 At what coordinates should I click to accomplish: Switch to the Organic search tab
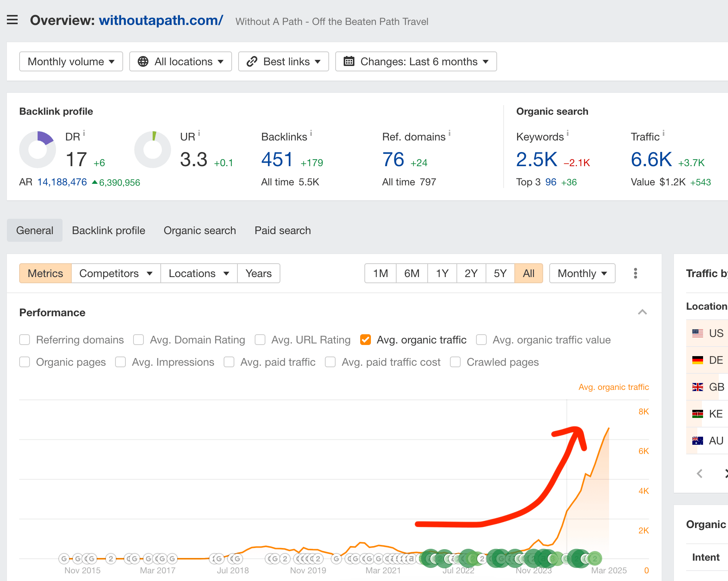pos(200,230)
